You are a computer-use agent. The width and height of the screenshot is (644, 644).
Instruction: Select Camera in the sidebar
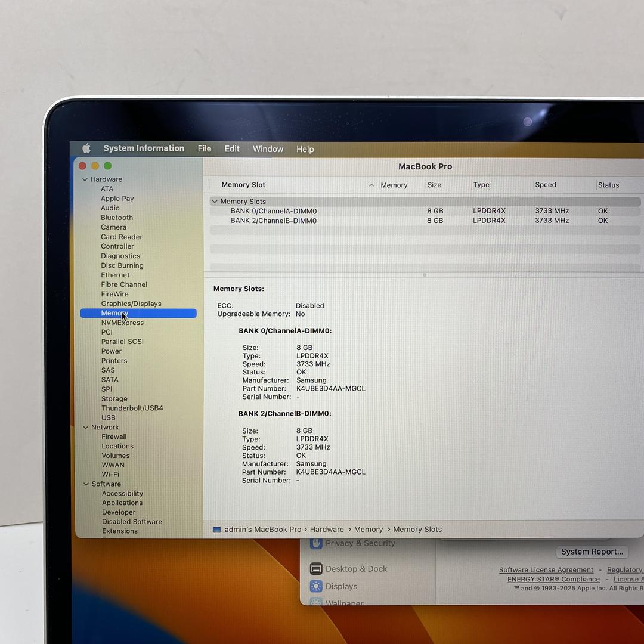click(x=113, y=227)
